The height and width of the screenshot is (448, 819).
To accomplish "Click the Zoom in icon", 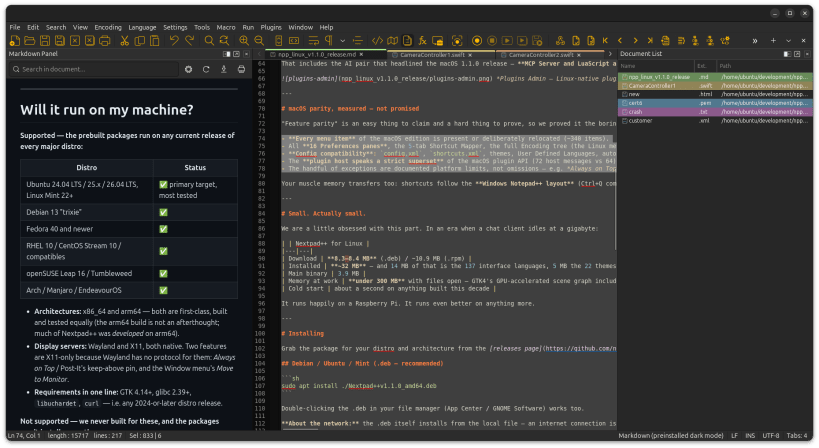I will 244,41.
